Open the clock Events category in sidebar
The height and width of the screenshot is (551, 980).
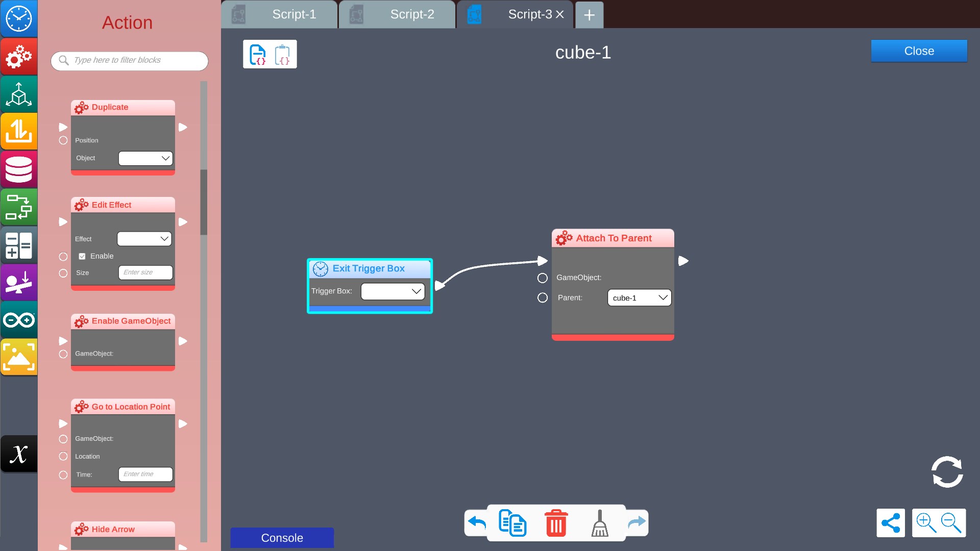(x=19, y=19)
